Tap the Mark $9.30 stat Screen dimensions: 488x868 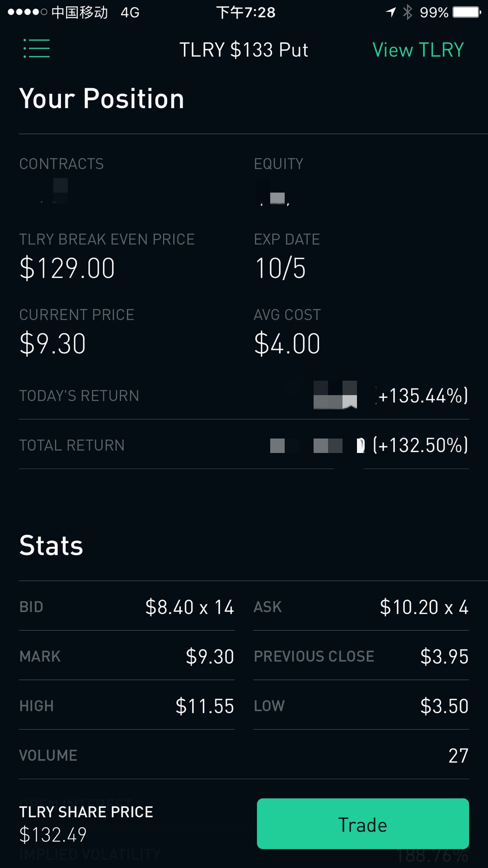[x=127, y=656]
